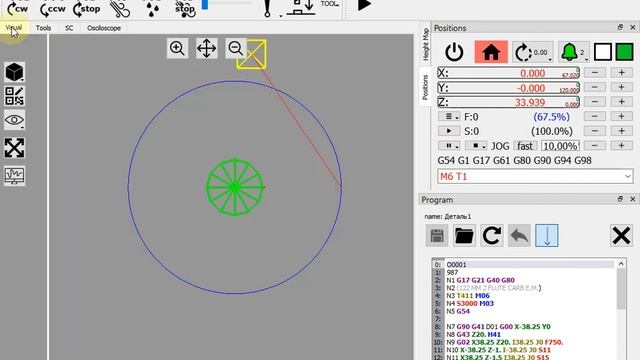Image resolution: width=640 pixels, height=360 pixels.
Task: Zoom in on the visualization
Action: (x=177, y=48)
